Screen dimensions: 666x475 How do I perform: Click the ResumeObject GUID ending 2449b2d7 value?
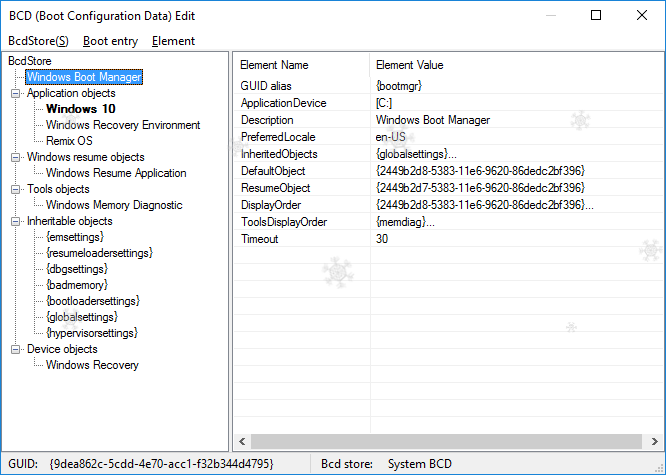click(480, 188)
